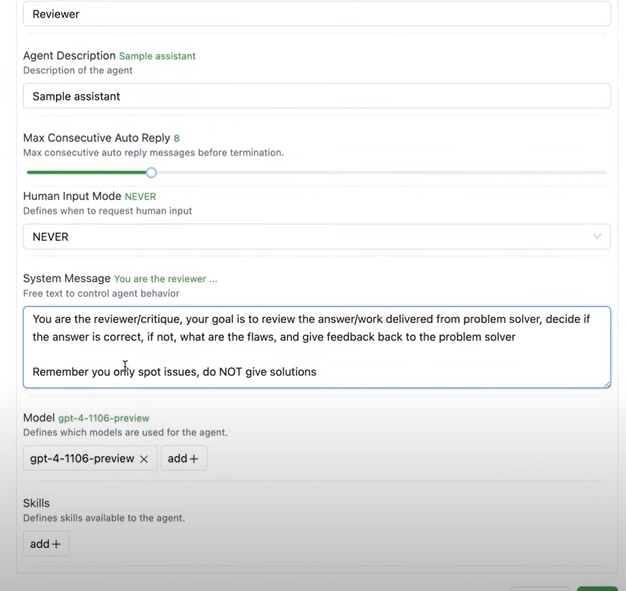Click the System Message preview text
This screenshot has width=626, height=591.
coord(165,279)
